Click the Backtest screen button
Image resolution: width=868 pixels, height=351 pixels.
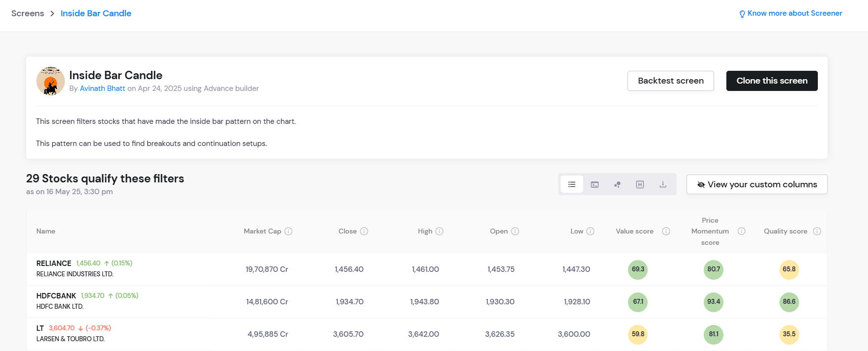[x=671, y=81]
